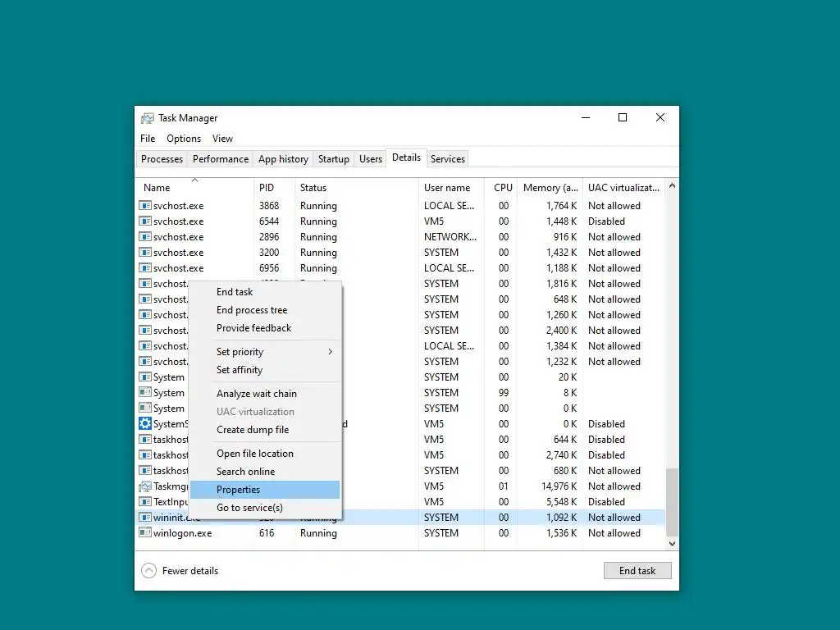The width and height of the screenshot is (840, 630).
Task: Click the scrollbar down arrow
Action: point(672,543)
